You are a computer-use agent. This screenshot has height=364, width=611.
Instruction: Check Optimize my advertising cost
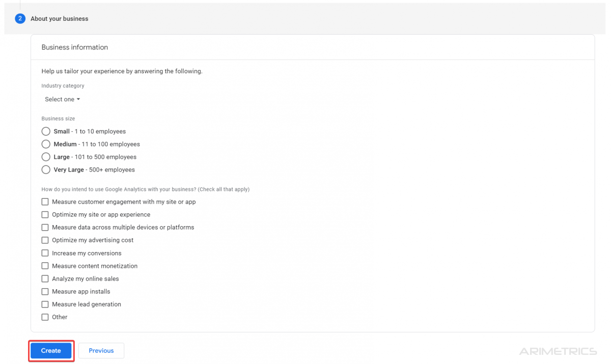(x=45, y=240)
